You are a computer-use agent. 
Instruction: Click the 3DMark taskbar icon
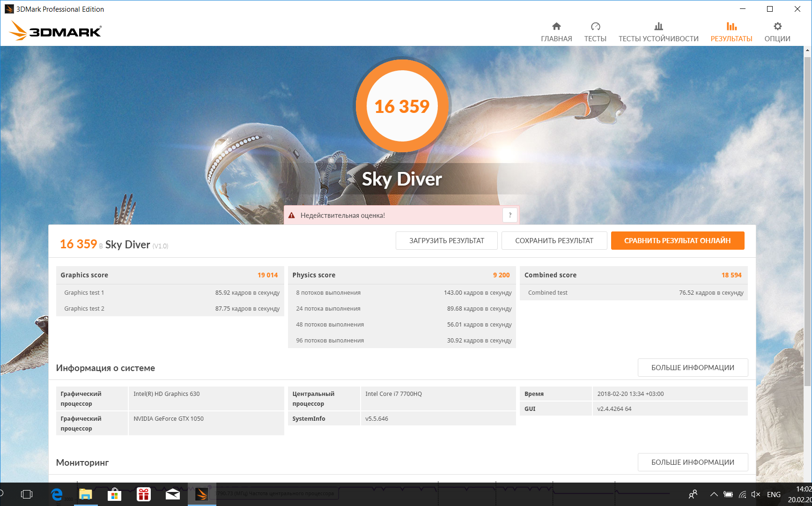202,494
